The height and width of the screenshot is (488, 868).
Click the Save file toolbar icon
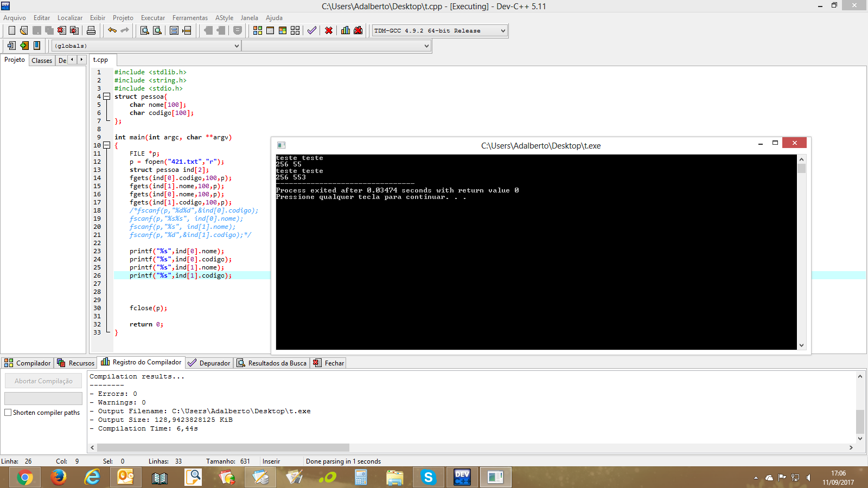click(37, 30)
